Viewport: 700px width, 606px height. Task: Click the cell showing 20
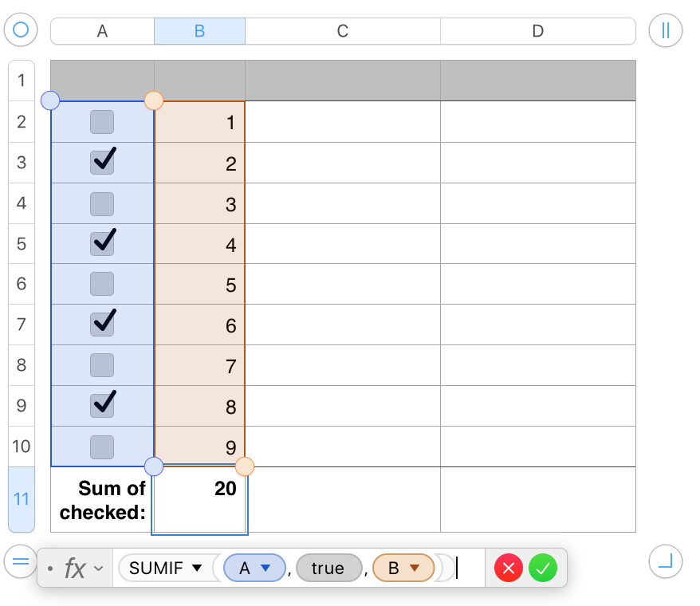pos(199,500)
